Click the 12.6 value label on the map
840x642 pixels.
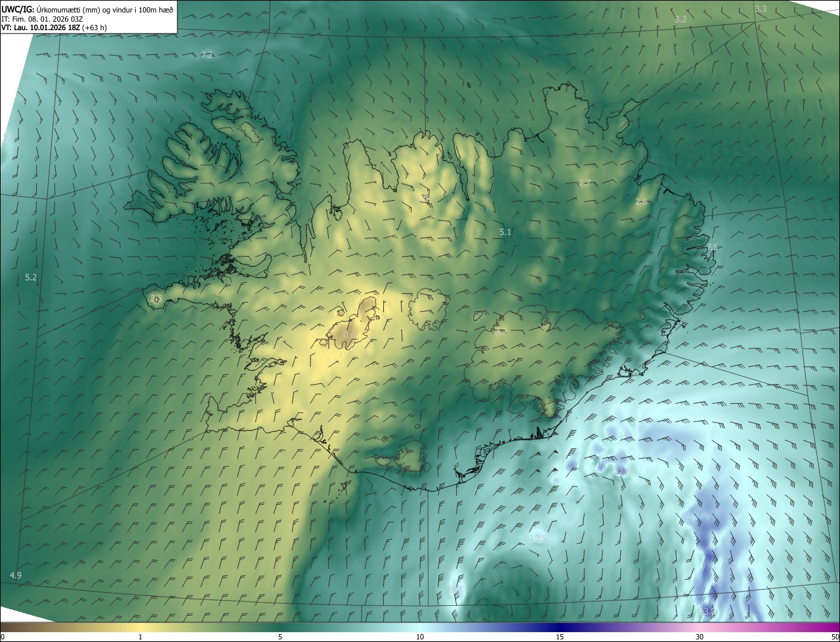coord(622,471)
